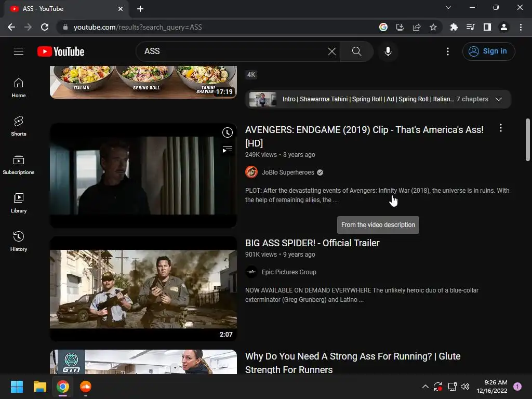
Task: Open the Windows Start menu
Action: tap(17, 387)
